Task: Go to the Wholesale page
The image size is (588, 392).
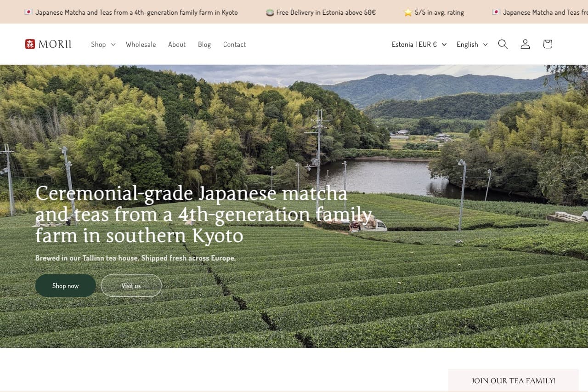Action: click(x=141, y=44)
